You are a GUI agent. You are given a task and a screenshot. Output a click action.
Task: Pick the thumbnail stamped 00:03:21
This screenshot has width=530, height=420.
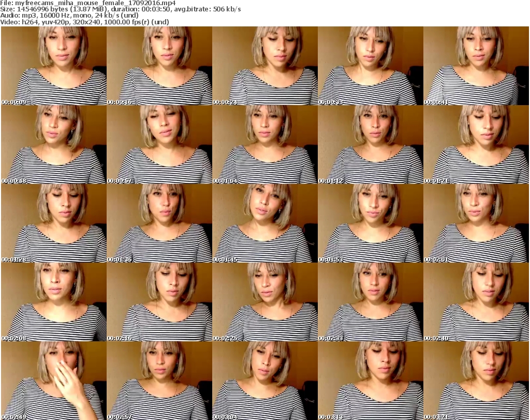(x=476, y=381)
